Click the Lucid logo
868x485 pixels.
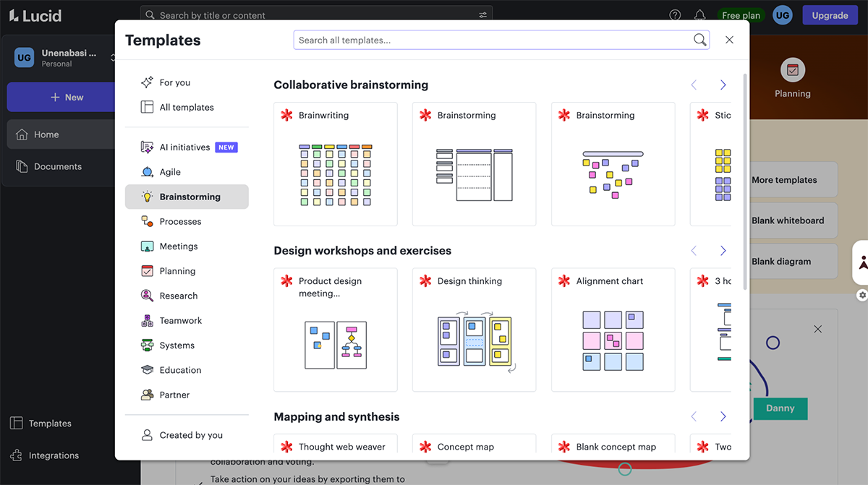[x=35, y=15]
